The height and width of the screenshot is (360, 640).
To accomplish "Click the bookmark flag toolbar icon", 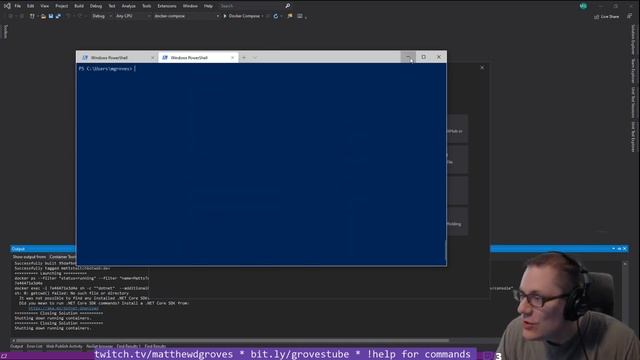I will tap(290, 16).
